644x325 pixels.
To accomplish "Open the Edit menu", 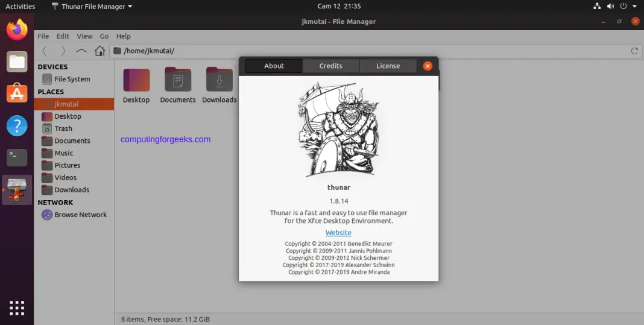I will 63,36.
